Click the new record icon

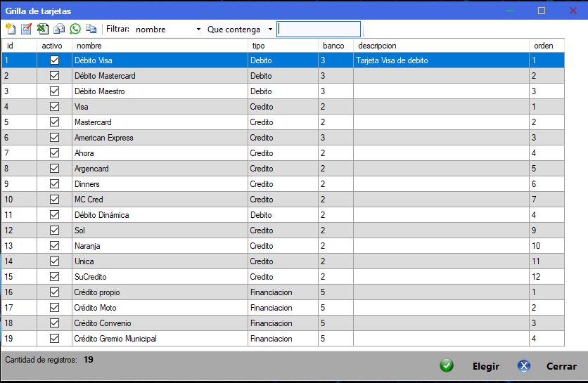coord(11,29)
